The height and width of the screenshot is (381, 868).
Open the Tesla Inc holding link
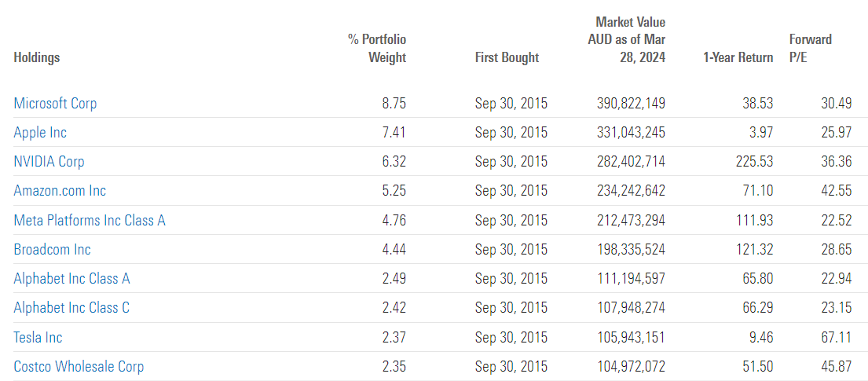(x=38, y=337)
